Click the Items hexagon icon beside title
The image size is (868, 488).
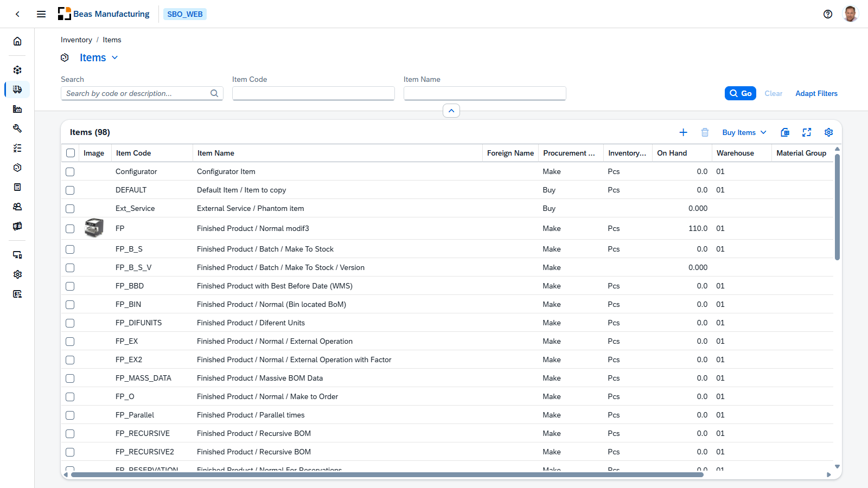coord(65,57)
